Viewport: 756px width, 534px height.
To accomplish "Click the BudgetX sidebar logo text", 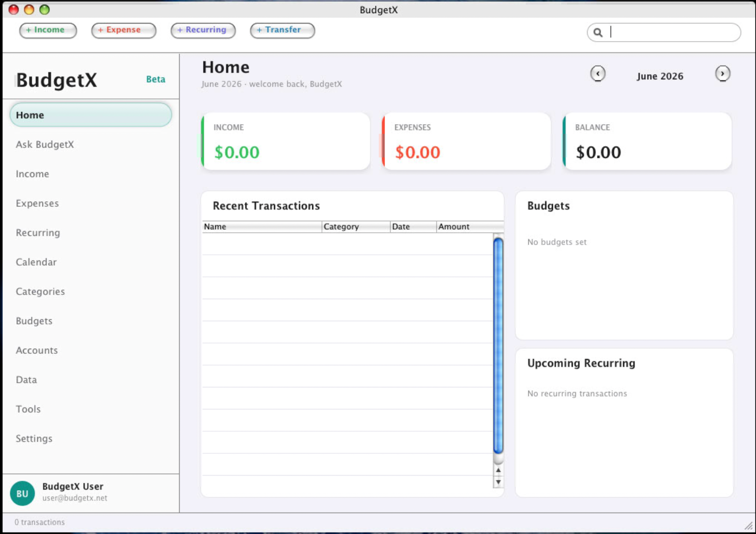I will tap(57, 80).
